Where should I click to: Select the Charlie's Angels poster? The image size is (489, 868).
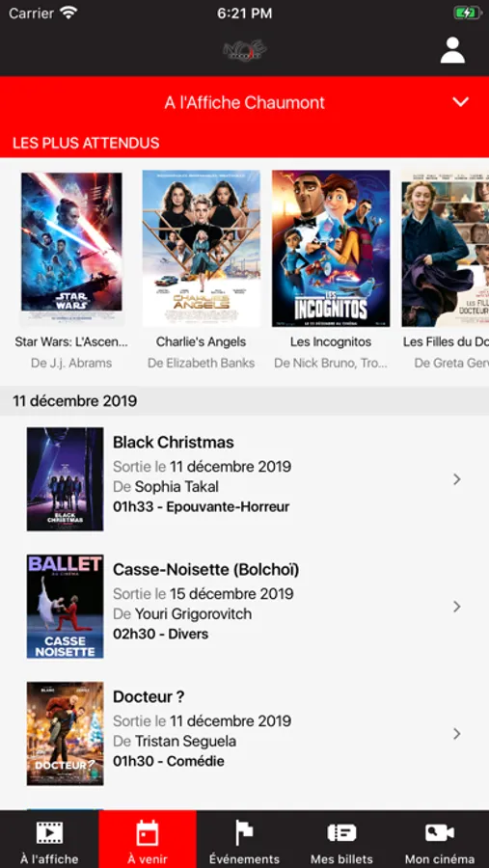click(x=201, y=249)
